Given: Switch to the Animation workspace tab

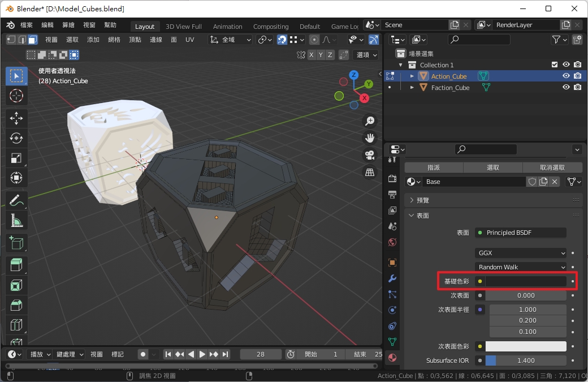Looking at the screenshot, I should [x=227, y=27].
